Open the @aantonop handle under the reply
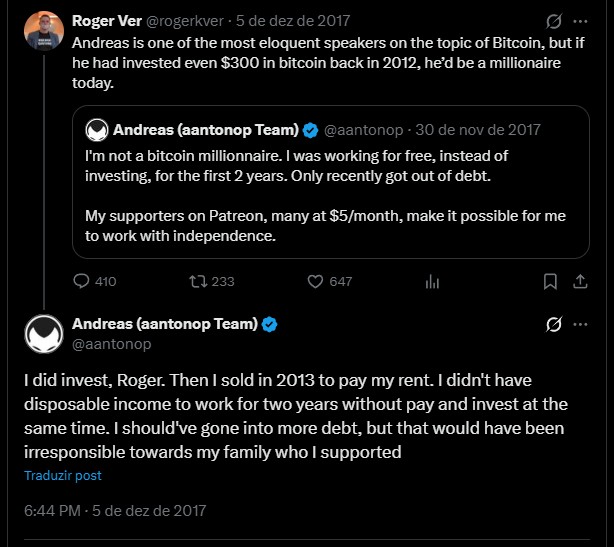The width and height of the screenshot is (614, 547). pyautogui.click(x=112, y=344)
